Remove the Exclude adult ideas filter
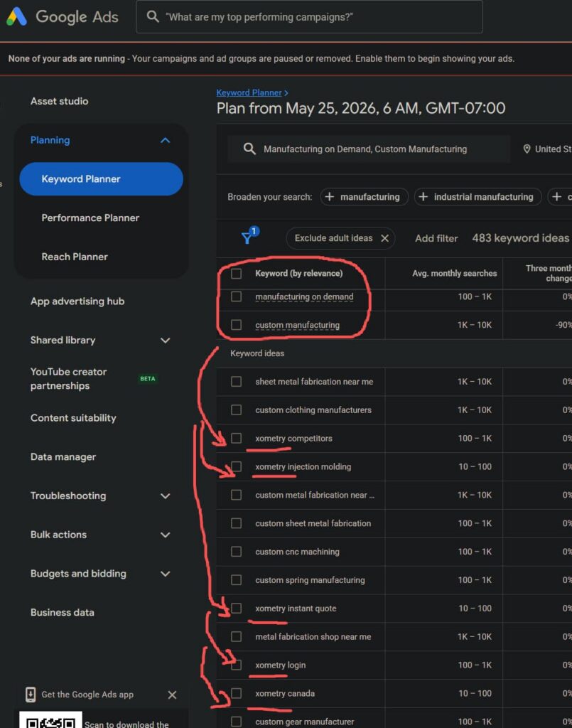 click(384, 238)
